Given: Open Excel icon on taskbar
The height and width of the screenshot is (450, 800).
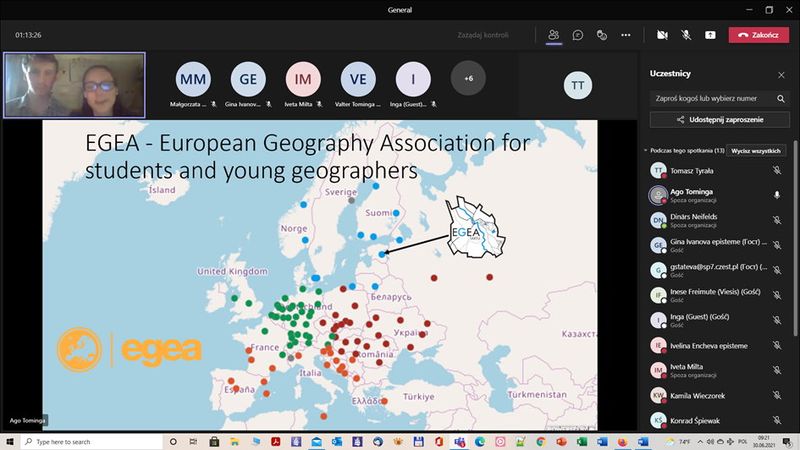Looking at the screenshot, I should [582, 441].
